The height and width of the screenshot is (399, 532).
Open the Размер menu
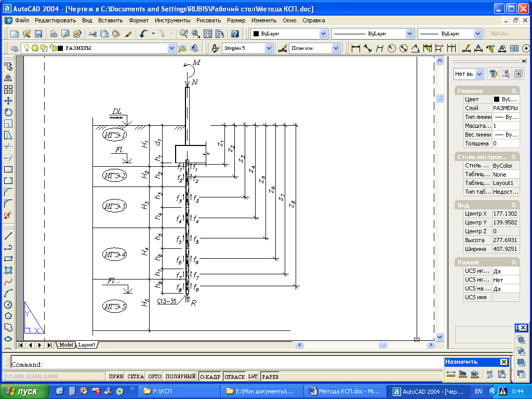236,20
